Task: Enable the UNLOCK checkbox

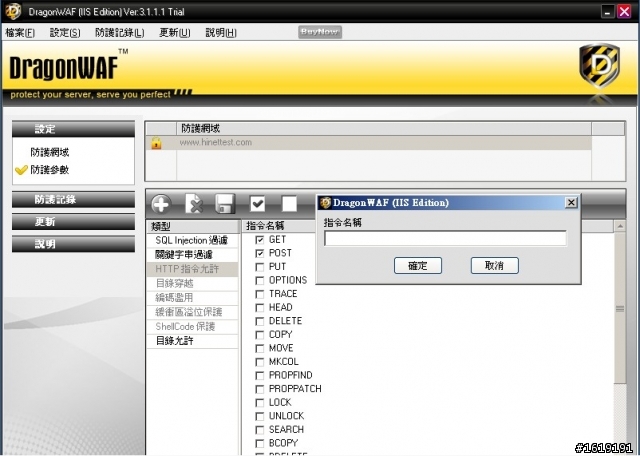Action: pyautogui.click(x=260, y=416)
